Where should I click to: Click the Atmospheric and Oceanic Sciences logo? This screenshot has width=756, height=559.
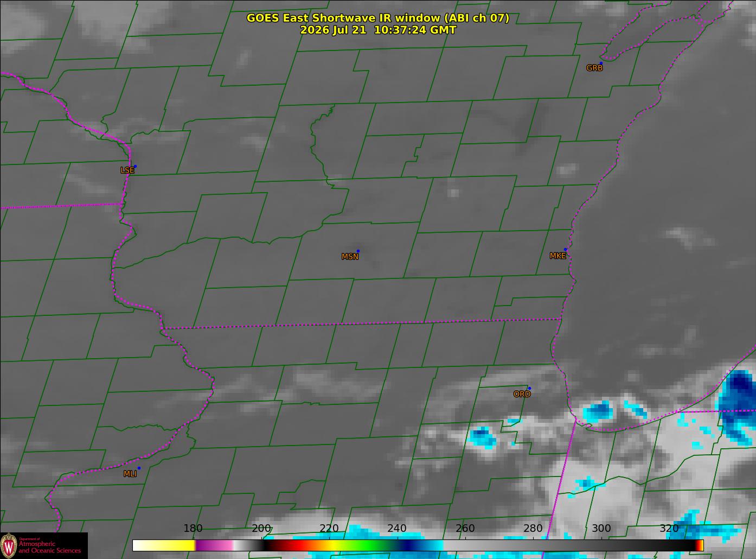[x=43, y=545]
